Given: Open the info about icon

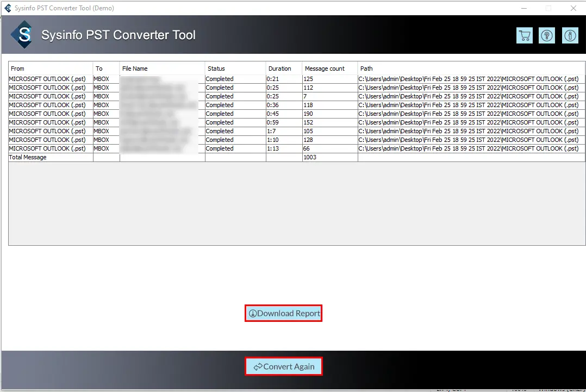Looking at the screenshot, I should (570, 36).
